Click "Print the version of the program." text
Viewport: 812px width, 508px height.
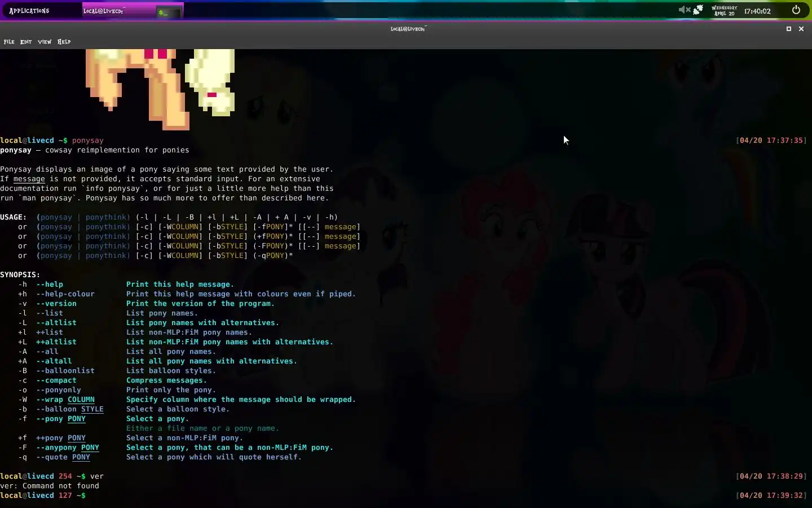click(x=201, y=304)
